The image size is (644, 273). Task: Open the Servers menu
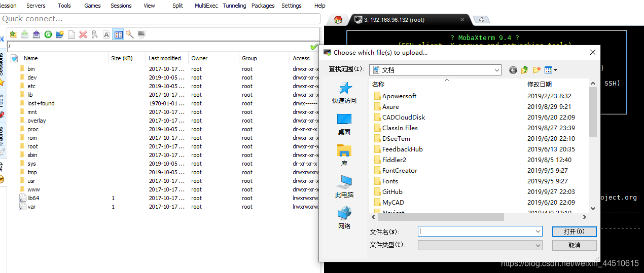[35, 6]
